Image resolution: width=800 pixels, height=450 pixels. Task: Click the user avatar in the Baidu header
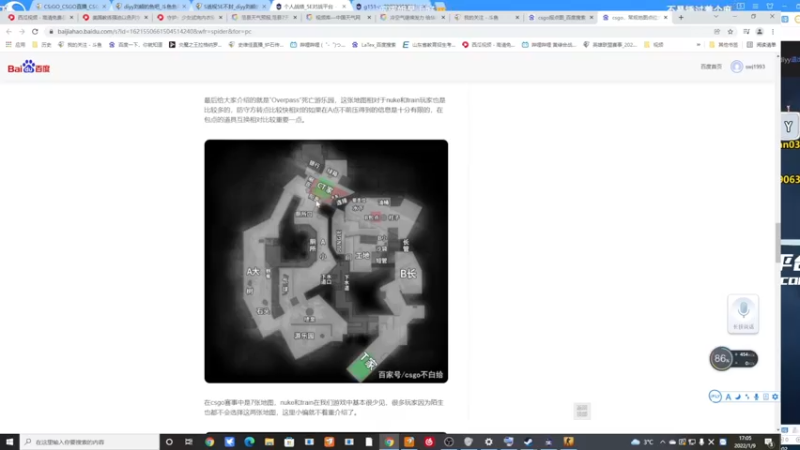point(737,66)
